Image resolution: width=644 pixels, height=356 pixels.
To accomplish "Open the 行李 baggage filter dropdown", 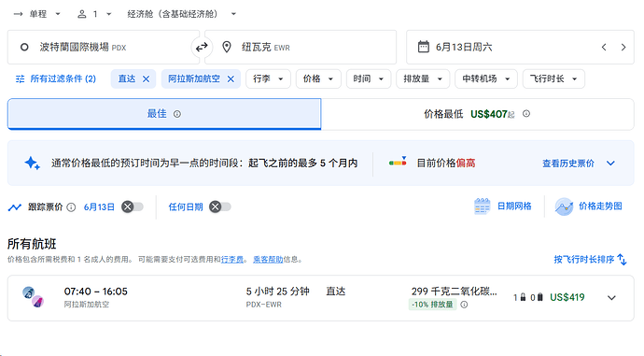I will pyautogui.click(x=268, y=78).
